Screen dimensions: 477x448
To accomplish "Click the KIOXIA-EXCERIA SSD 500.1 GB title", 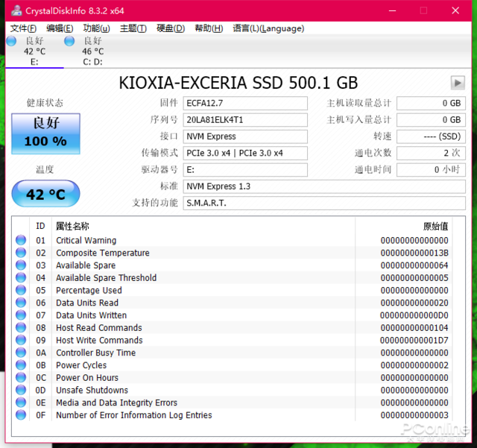I will (x=238, y=83).
